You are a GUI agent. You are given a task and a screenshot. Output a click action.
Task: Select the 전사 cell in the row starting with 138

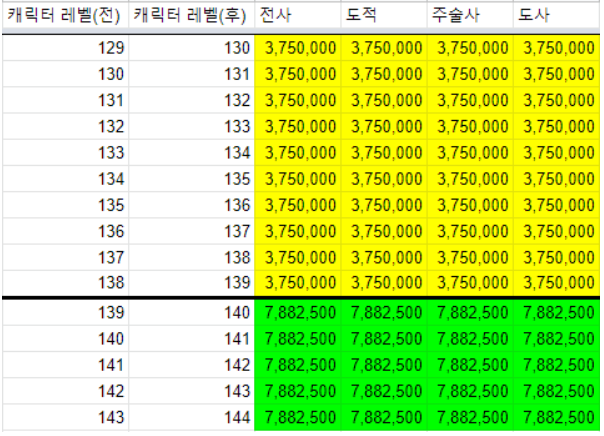coord(297,283)
